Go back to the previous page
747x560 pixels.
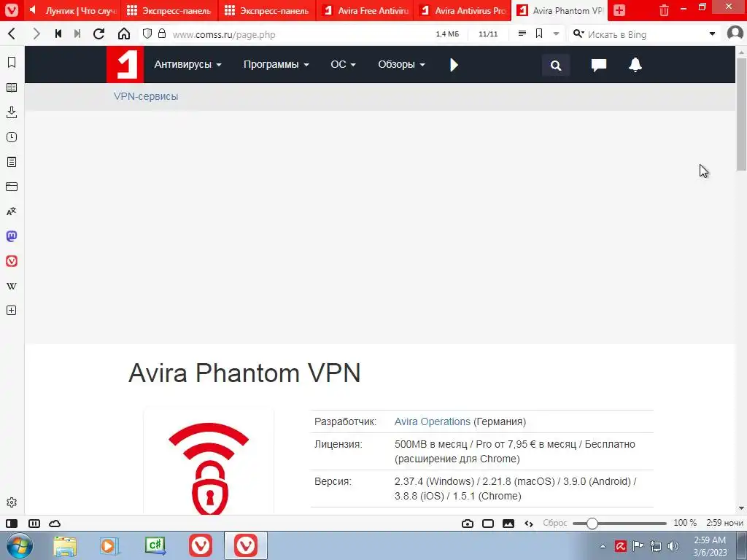(12, 34)
